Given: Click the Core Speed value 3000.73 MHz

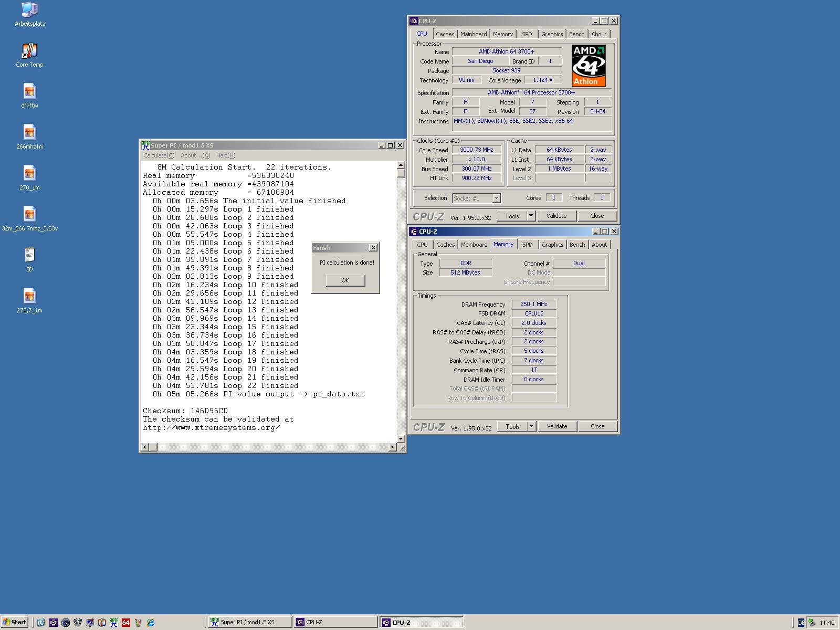Looking at the screenshot, I should point(477,150).
